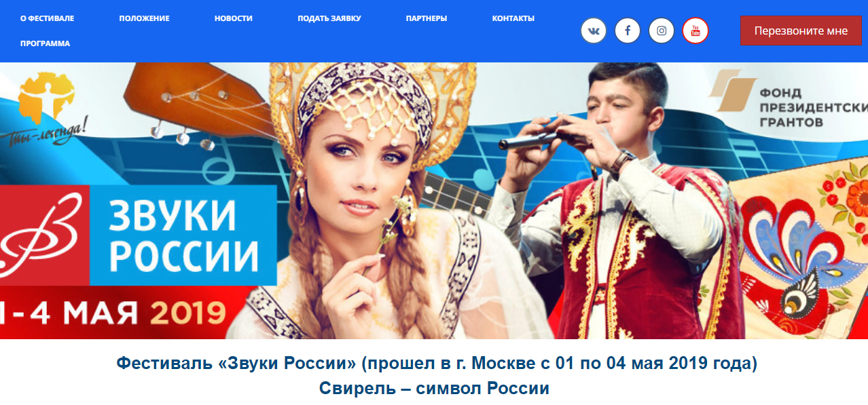Navigate to «Контакты»
This screenshot has height=405, width=868.
(x=513, y=18)
